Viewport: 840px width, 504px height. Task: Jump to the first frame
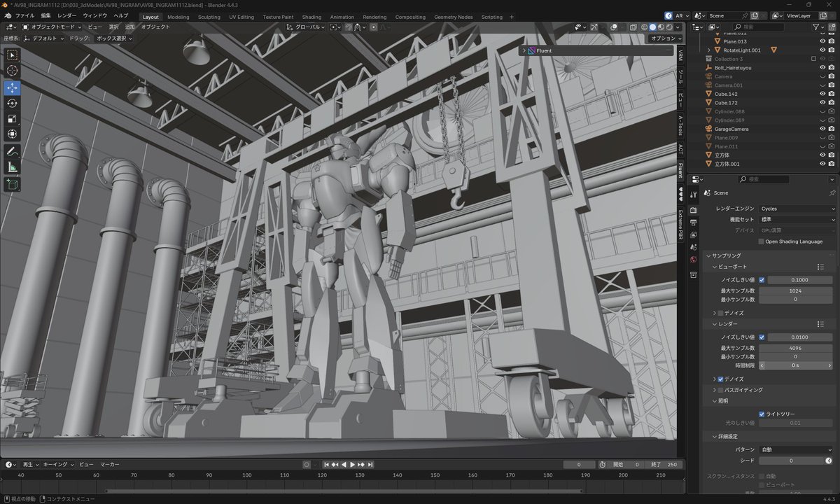tap(326, 464)
